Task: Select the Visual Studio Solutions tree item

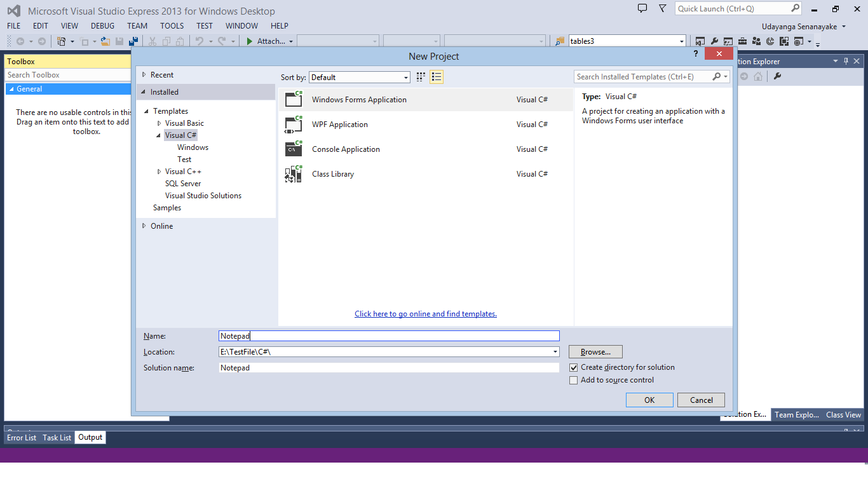Action: pyautogui.click(x=203, y=196)
